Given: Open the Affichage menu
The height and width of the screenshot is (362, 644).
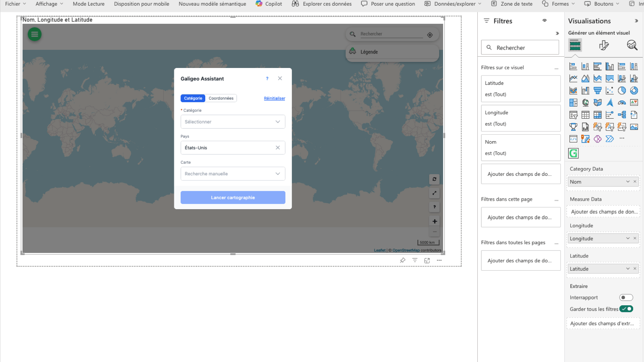Looking at the screenshot, I should coord(46,4).
